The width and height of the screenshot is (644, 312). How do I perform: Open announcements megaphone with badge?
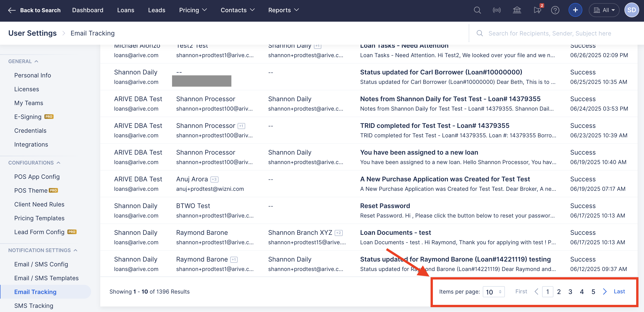(537, 10)
